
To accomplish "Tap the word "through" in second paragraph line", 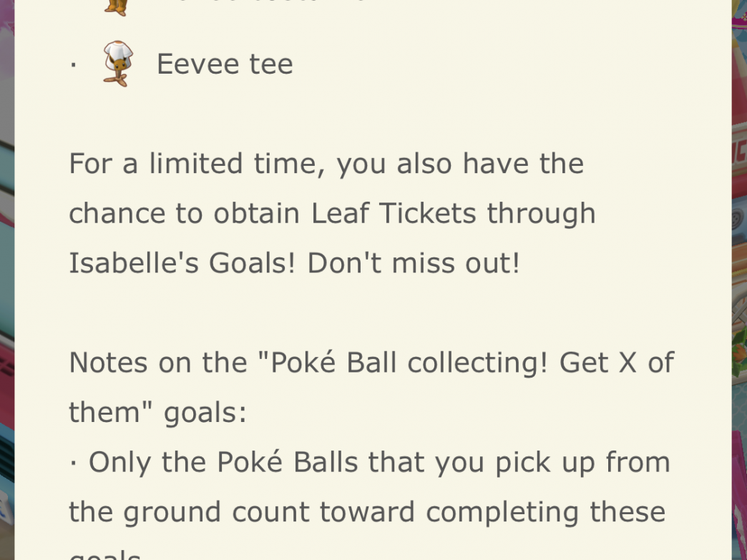I will pos(541,213).
